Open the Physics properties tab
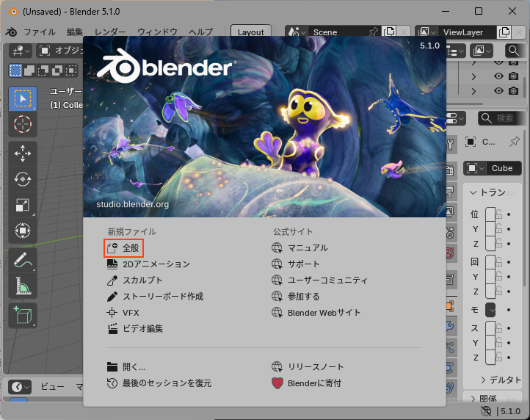The height and width of the screenshot is (420, 530). (x=450, y=367)
